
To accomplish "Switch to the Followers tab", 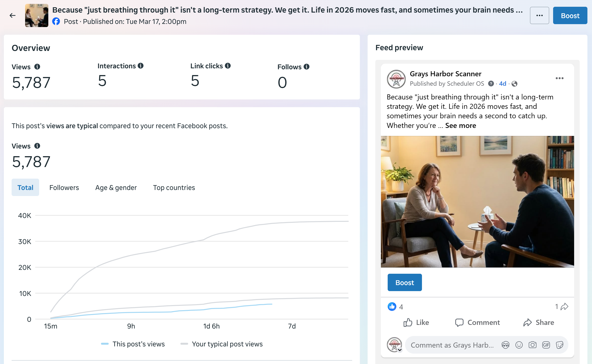I will [64, 188].
